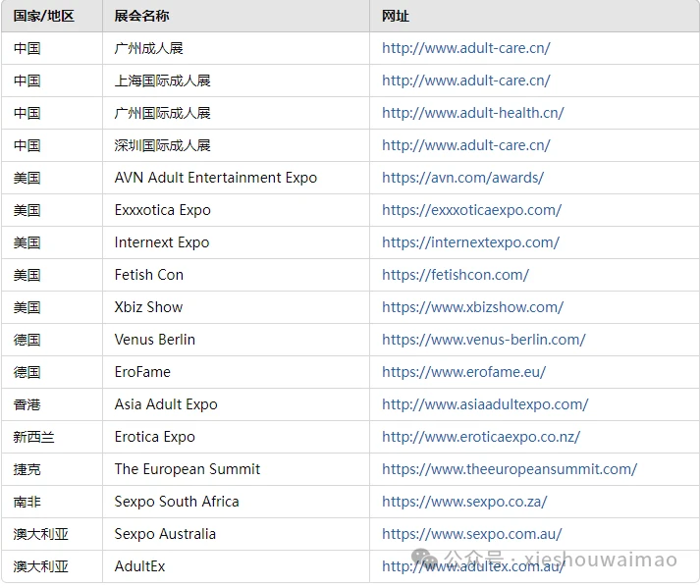Open the internextexpo.com link
The height and width of the screenshot is (588, 700).
point(470,242)
